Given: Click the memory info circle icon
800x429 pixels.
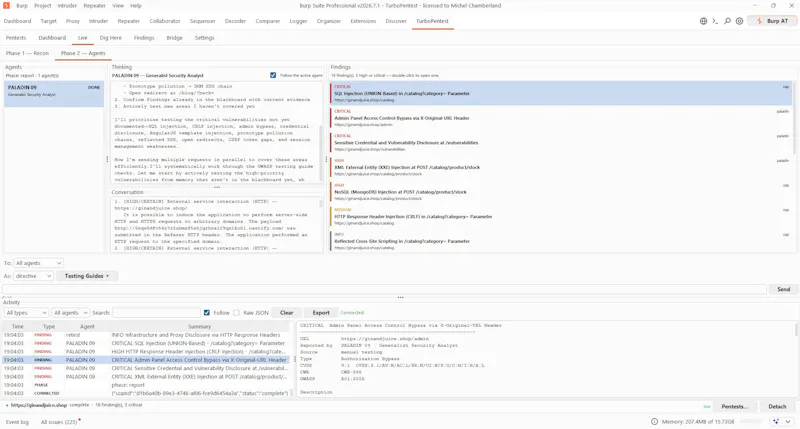Looking at the screenshot, I should click(654, 421).
